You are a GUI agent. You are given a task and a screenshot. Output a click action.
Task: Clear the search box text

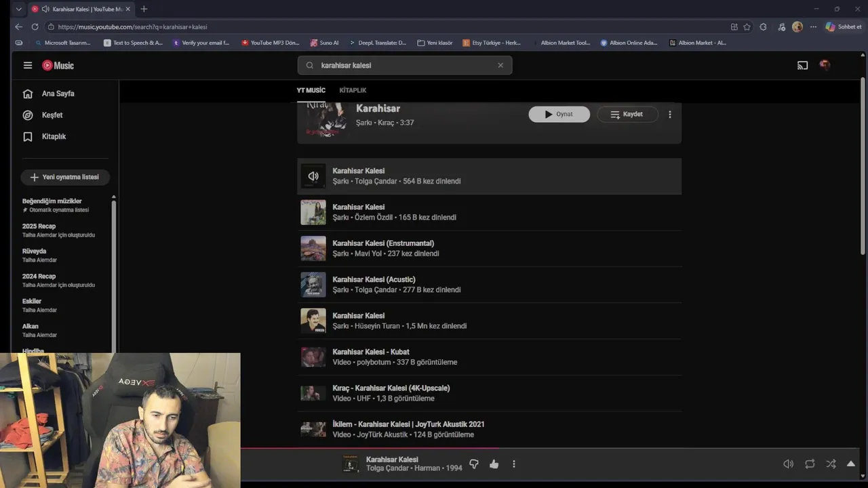(500, 65)
